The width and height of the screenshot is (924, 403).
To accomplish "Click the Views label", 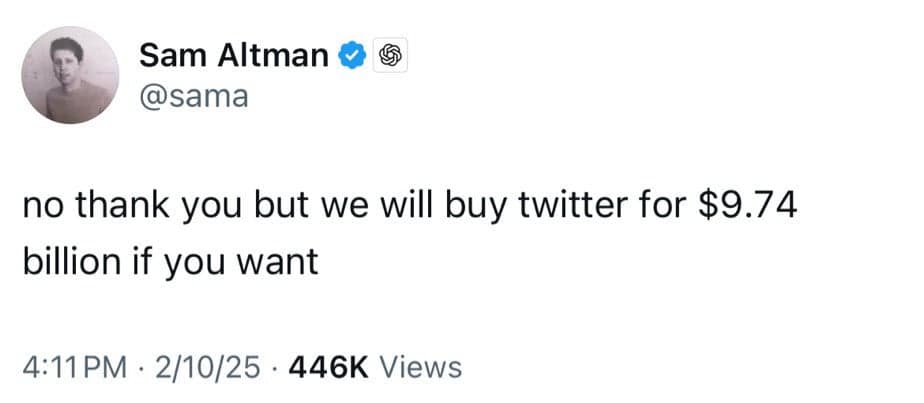I will [x=422, y=367].
